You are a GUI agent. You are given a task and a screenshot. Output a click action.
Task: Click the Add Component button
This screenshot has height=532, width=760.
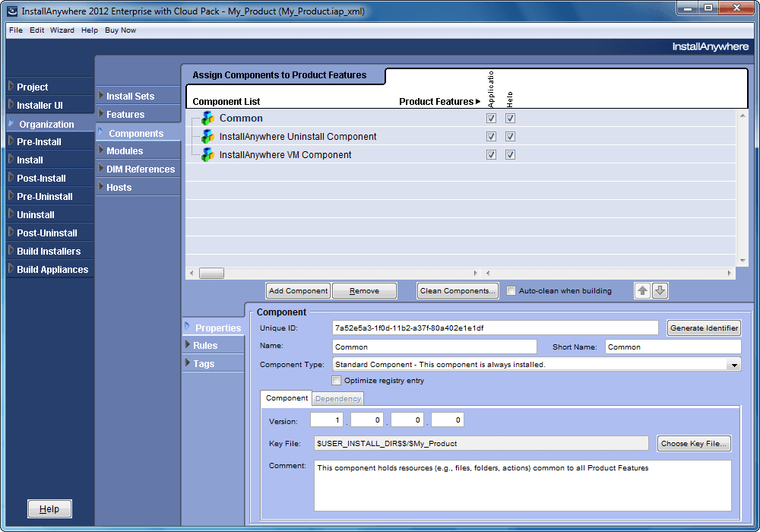(x=298, y=291)
